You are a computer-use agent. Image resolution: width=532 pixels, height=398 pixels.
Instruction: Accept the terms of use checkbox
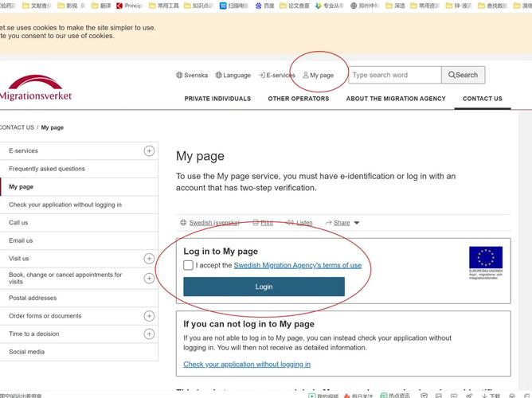tap(188, 265)
